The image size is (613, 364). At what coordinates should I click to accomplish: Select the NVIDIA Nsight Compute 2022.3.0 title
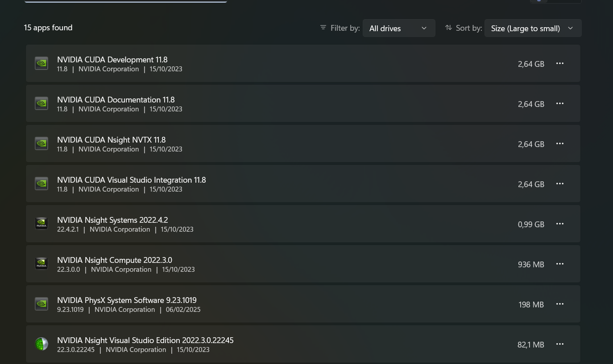[x=115, y=260]
